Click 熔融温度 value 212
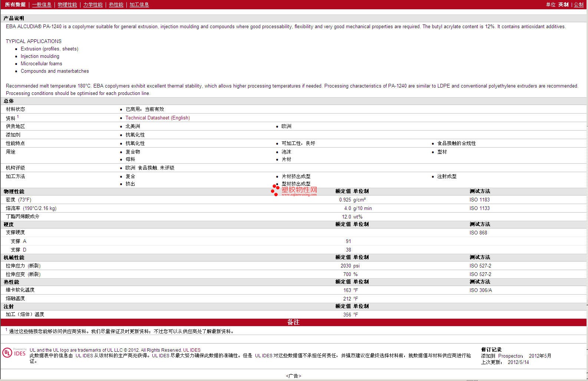The width and height of the screenshot is (588, 381). coord(347,299)
